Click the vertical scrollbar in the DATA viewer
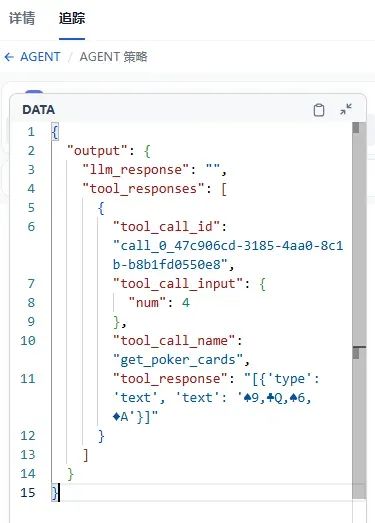375x523 pixels. pyautogui.click(x=359, y=310)
